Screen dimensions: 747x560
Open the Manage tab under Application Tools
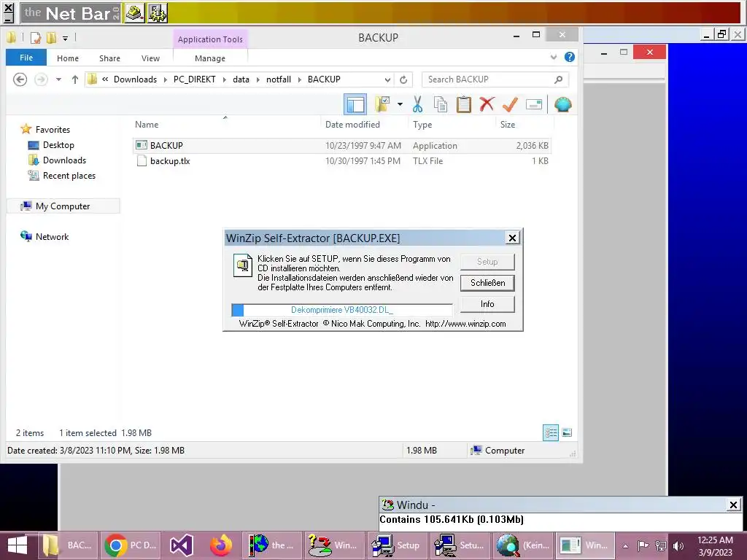[210, 58]
